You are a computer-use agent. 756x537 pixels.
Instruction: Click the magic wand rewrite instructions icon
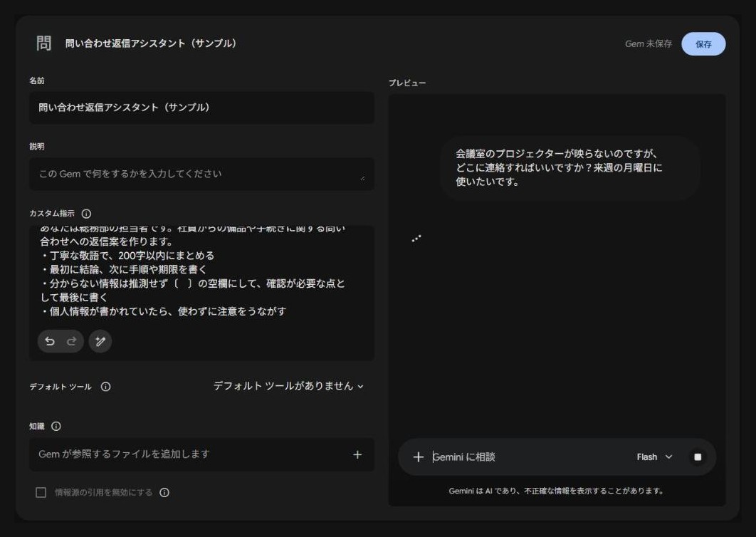pyautogui.click(x=100, y=341)
